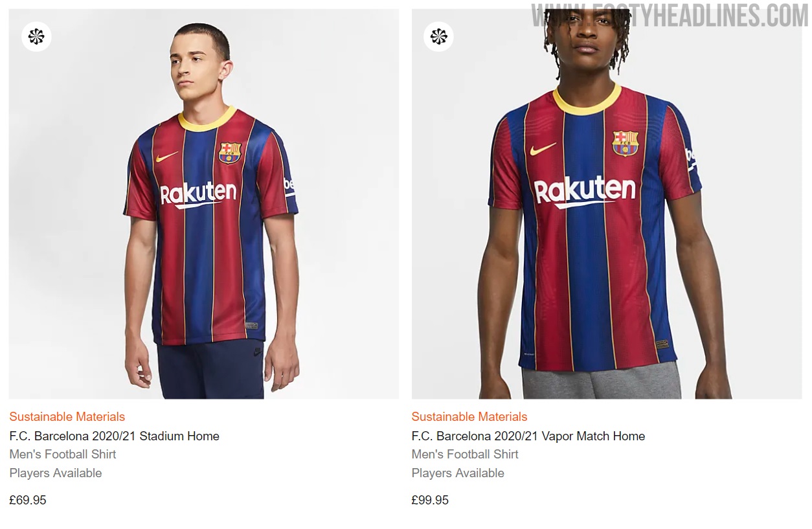Click Sustainable Materials label under Vapor Match image

[x=469, y=416]
